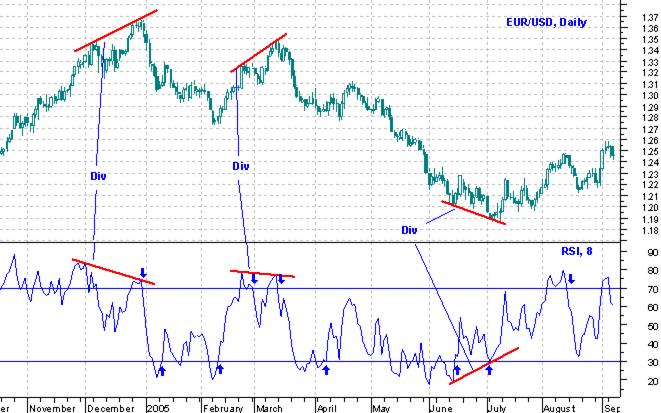The height and width of the screenshot is (413, 661).
Task: Click the 'Div' label beside the June price low
Action: click(409, 230)
